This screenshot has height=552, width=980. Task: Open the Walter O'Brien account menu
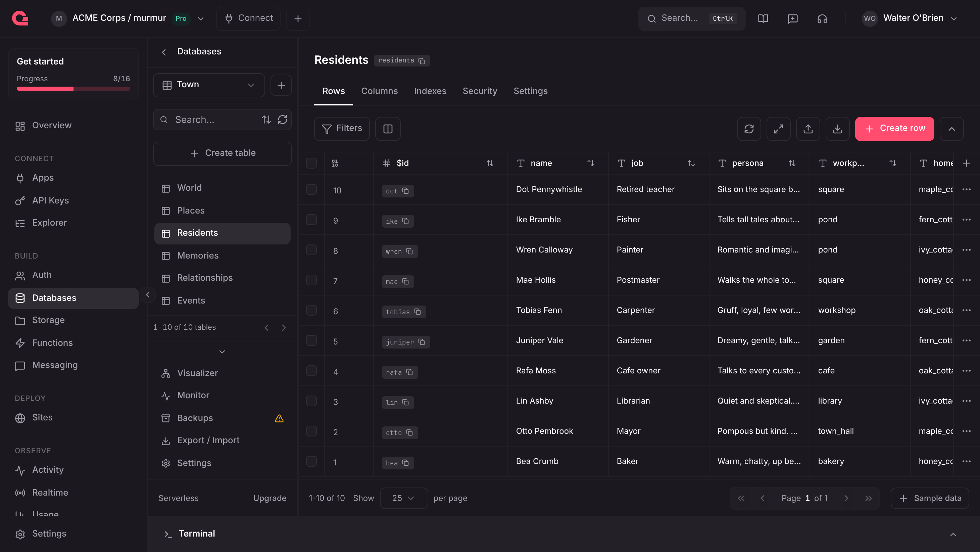(x=909, y=18)
